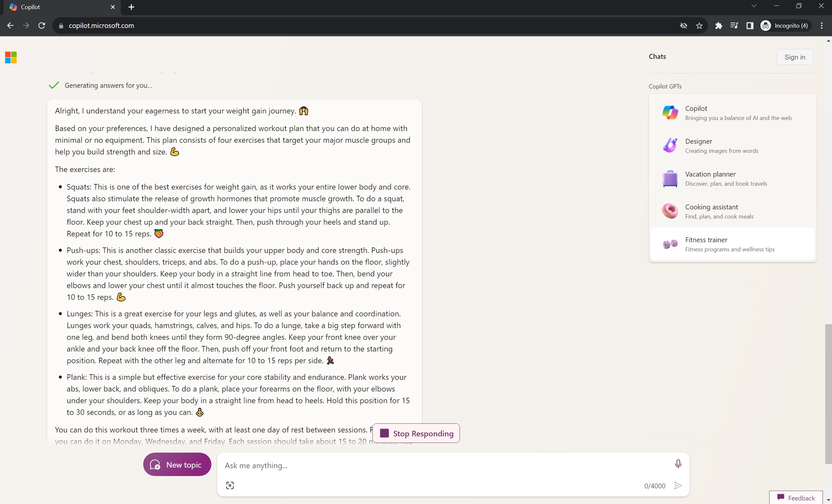This screenshot has height=504, width=832.
Task: Click the add image visual search icon
Action: [230, 485]
